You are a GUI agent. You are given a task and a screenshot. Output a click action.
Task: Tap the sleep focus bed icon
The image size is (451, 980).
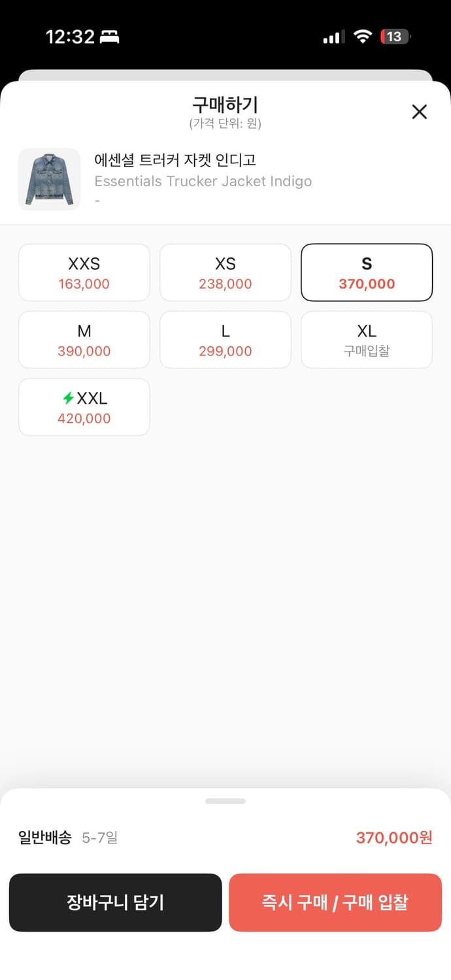click(x=109, y=37)
